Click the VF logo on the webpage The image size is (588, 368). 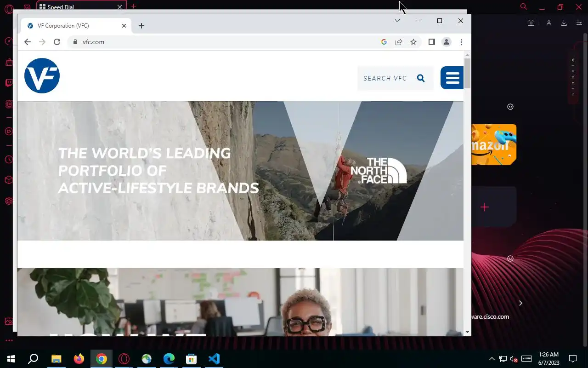pyautogui.click(x=42, y=75)
